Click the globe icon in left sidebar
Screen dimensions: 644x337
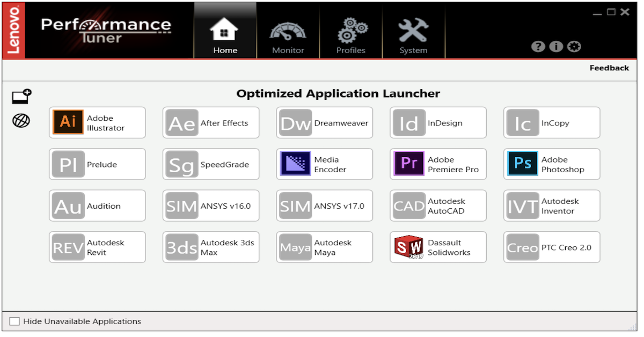[21, 121]
